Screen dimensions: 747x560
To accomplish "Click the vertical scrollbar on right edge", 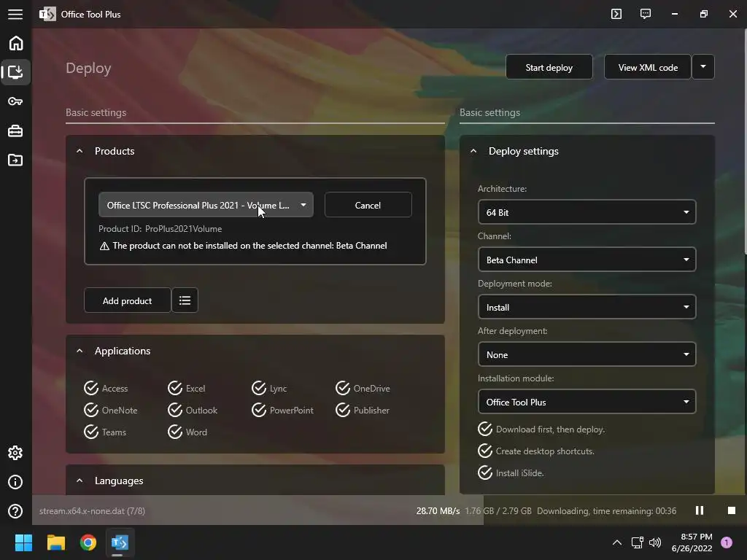I will [745, 141].
